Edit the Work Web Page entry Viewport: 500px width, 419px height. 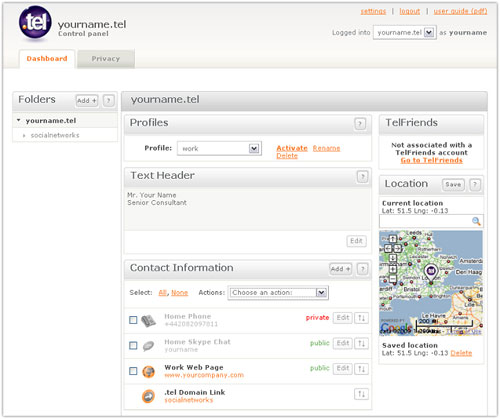pyautogui.click(x=343, y=369)
